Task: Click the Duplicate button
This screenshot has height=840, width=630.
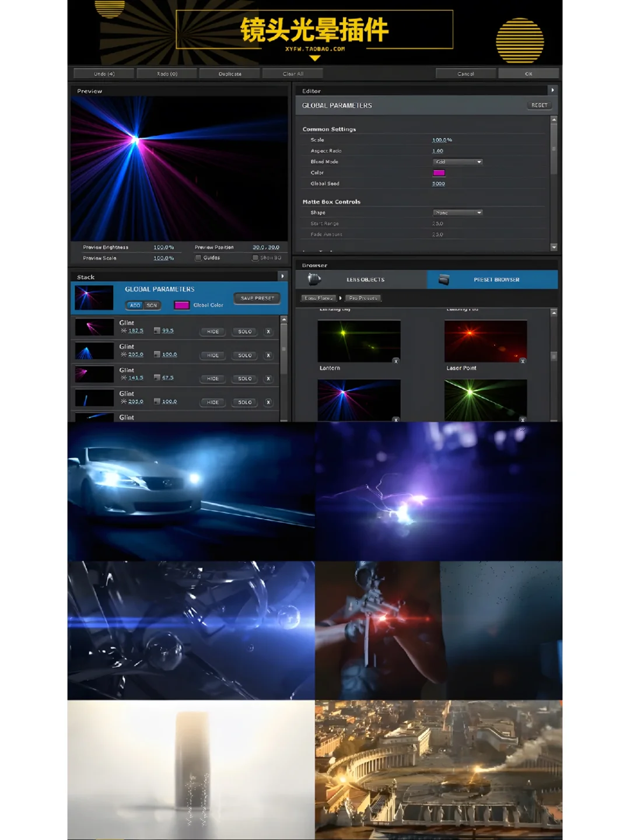Action: coord(230,73)
